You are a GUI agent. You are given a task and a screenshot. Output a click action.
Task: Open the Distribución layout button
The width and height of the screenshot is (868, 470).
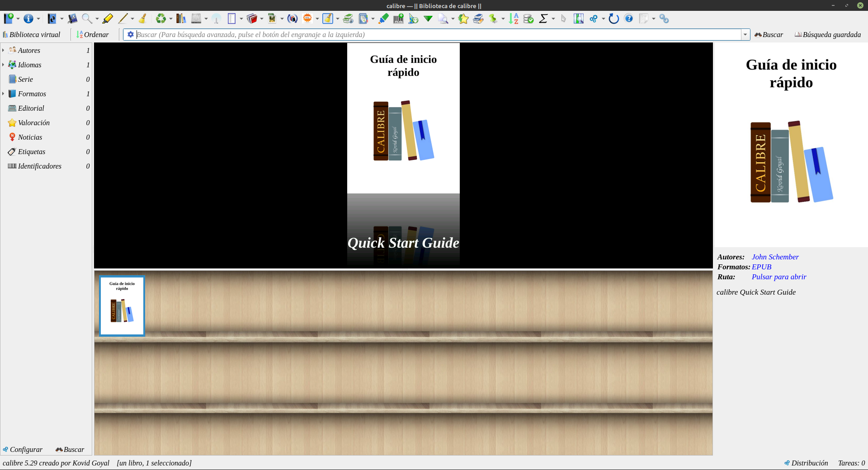(x=806, y=463)
